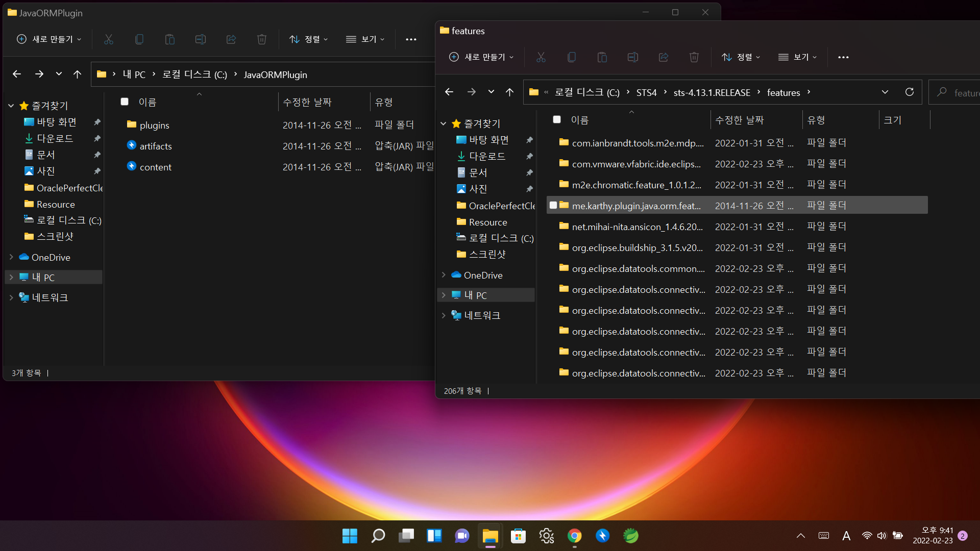Click the features search box
Screen dimensions: 980x551
(960, 92)
